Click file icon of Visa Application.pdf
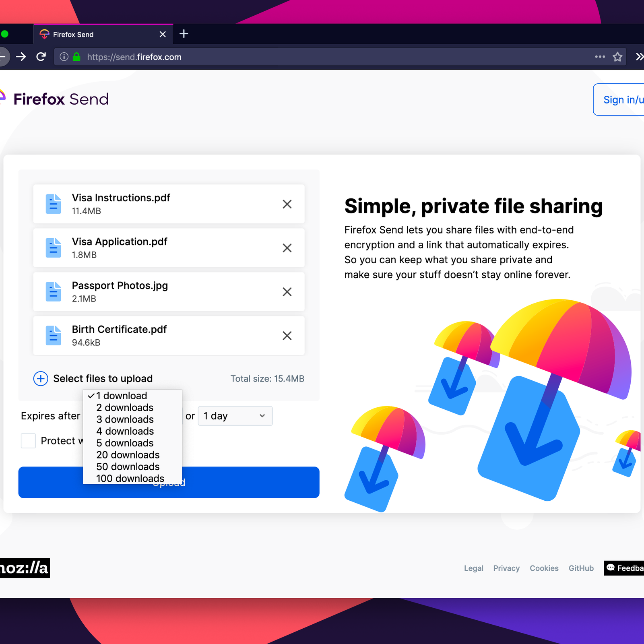644x644 pixels. pos(53,248)
